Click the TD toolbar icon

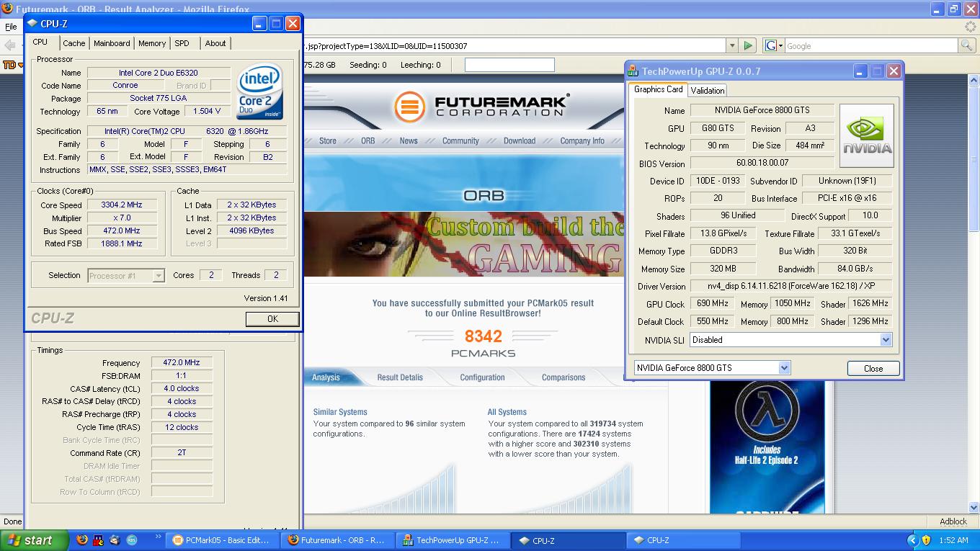coord(9,65)
